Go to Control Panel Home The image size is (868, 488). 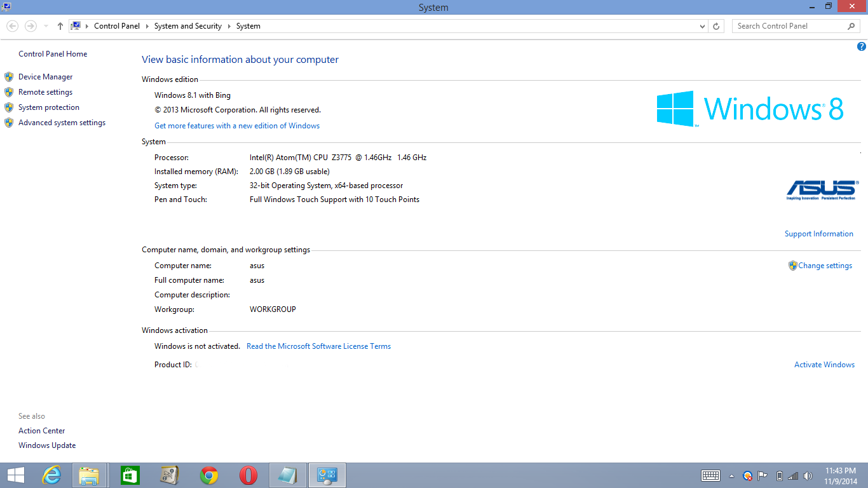click(53, 54)
